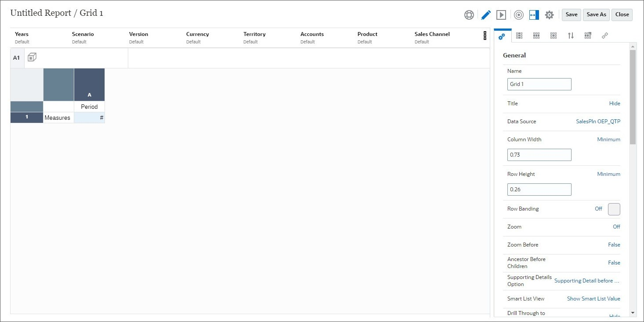Toggle Ancestor Before Children setting
The image size is (644, 322).
coord(614,262)
